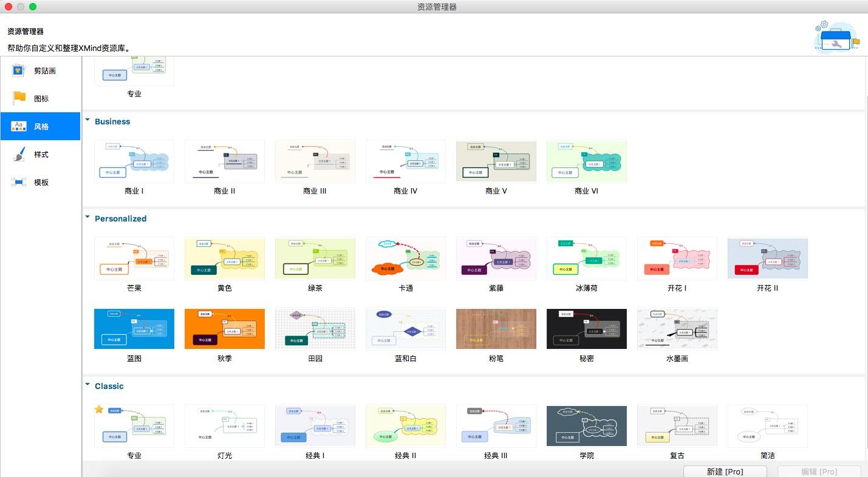
Task: Click the gold star on the Classic 专业 style
Action: coord(99,410)
